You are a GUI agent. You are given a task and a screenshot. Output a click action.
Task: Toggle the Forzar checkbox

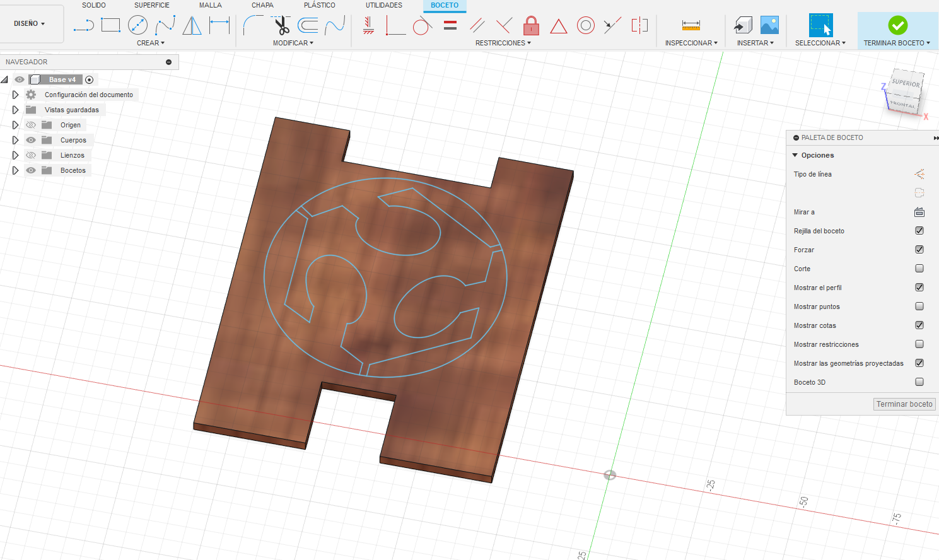(919, 250)
